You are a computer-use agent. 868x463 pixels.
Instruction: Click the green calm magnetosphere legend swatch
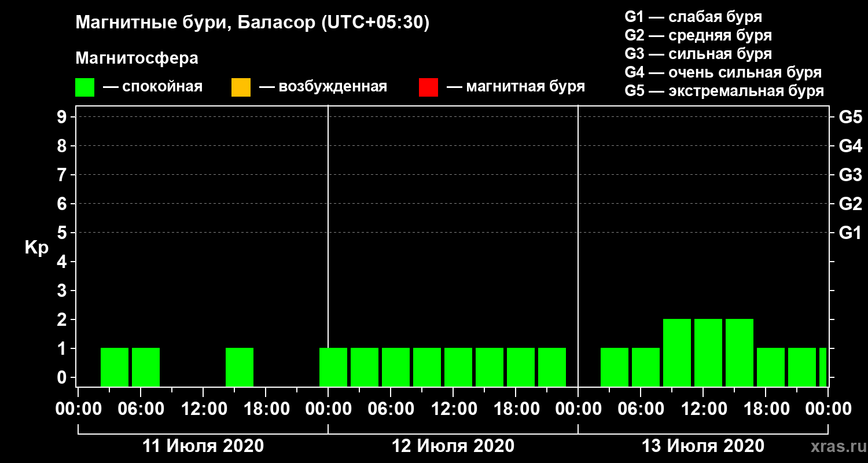point(84,87)
